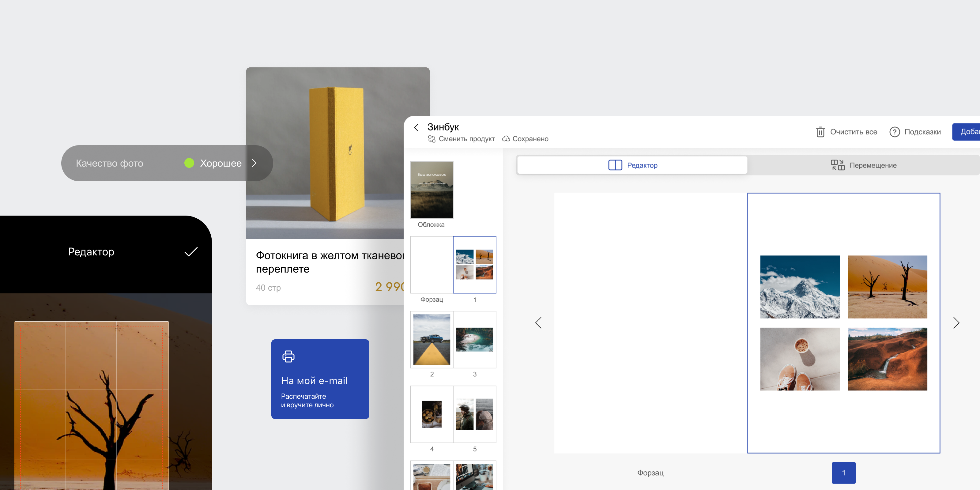The width and height of the screenshot is (980, 490).
Task: Select page 5 thumbnail with portraits
Action: (x=474, y=414)
